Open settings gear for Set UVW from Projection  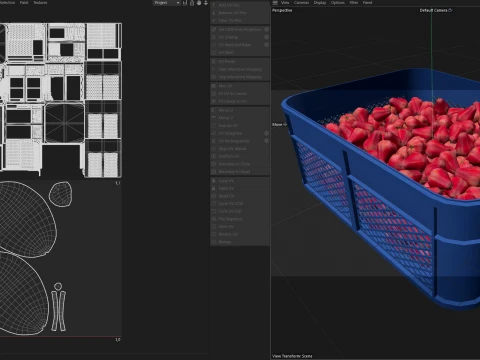click(x=266, y=29)
